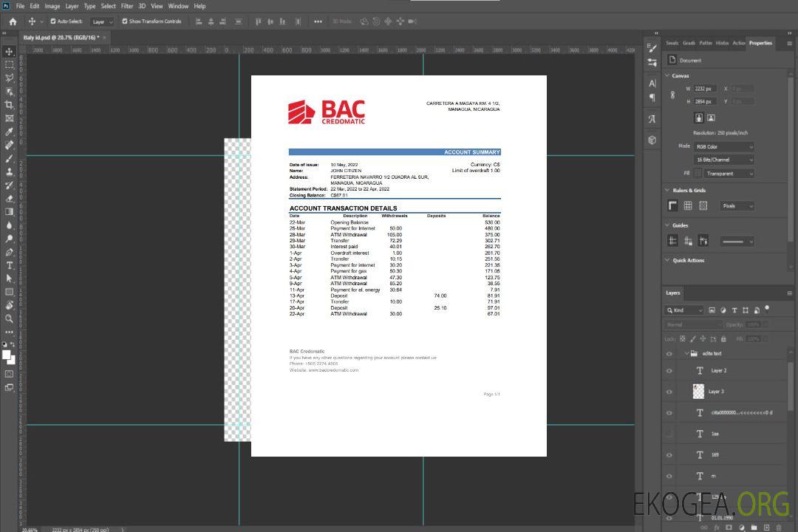Image resolution: width=798 pixels, height=532 pixels.
Task: Select the Eraser tool
Action: tap(9, 199)
